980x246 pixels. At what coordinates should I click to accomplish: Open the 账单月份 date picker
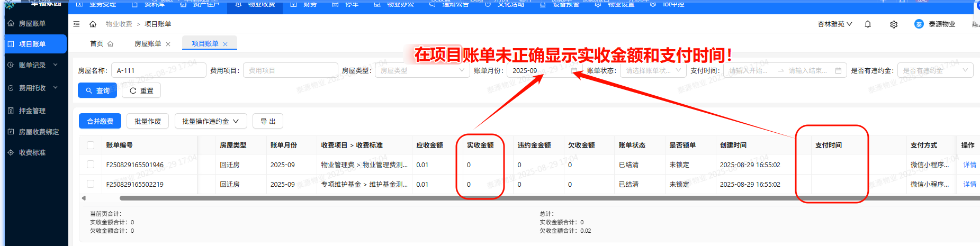(x=544, y=70)
